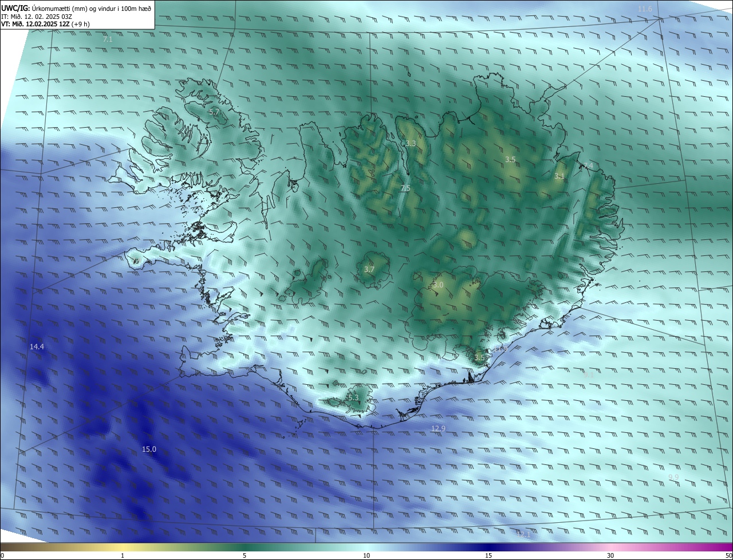Viewport: 733px width, 560px height.
Task: Click the 7.1 value label on the map
Action: coord(108,40)
